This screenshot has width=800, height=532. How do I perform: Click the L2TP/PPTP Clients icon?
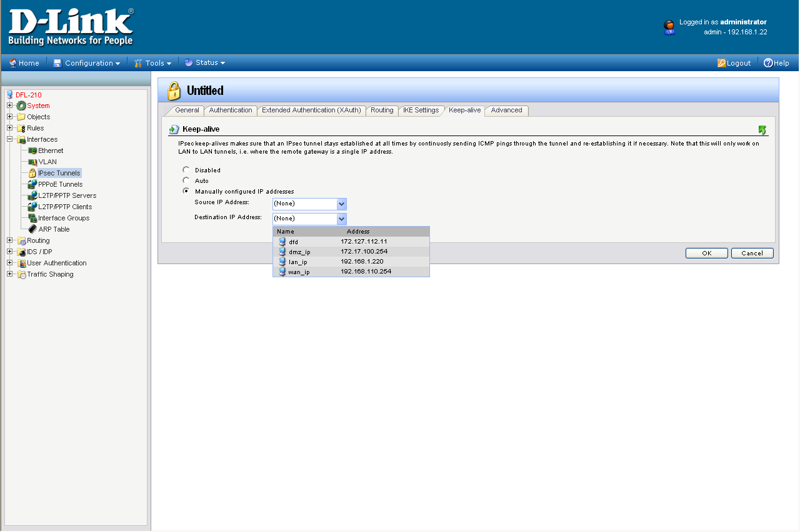(x=32, y=207)
